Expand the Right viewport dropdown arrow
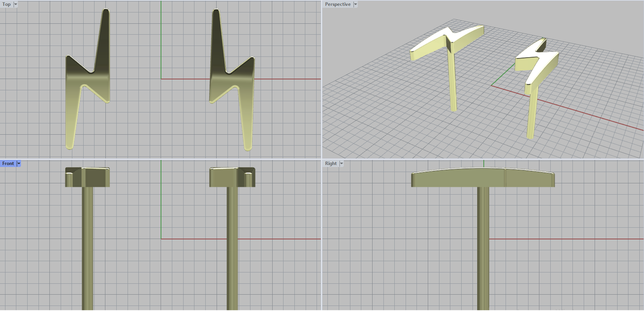 (341, 164)
